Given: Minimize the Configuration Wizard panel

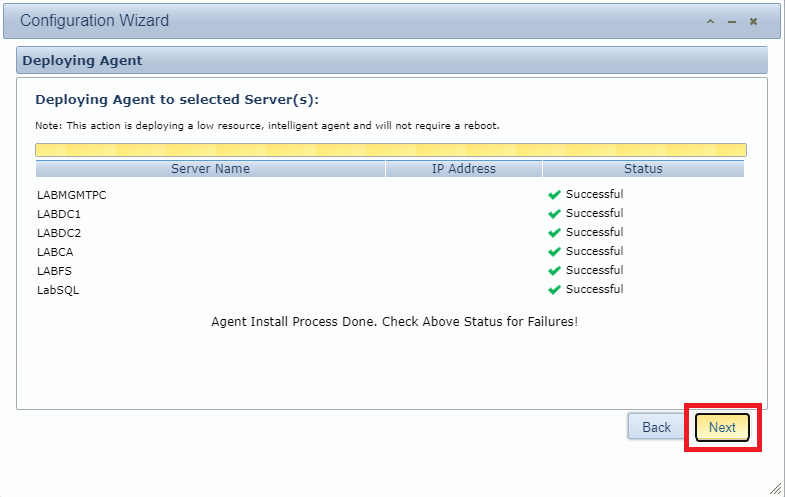Looking at the screenshot, I should pyautogui.click(x=732, y=21).
